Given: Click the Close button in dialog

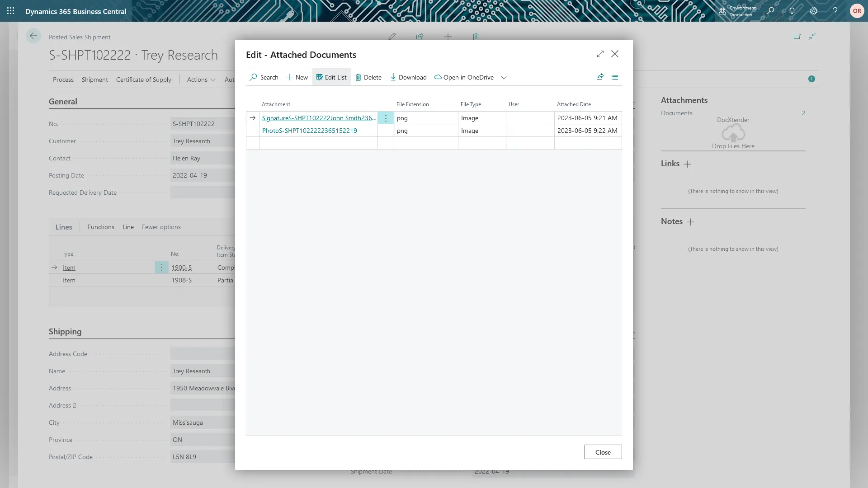Looking at the screenshot, I should [x=603, y=452].
